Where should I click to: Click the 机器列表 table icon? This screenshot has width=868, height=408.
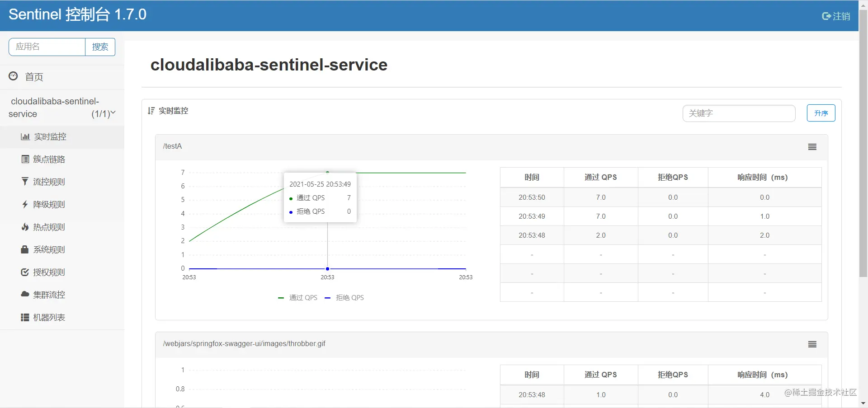25,317
